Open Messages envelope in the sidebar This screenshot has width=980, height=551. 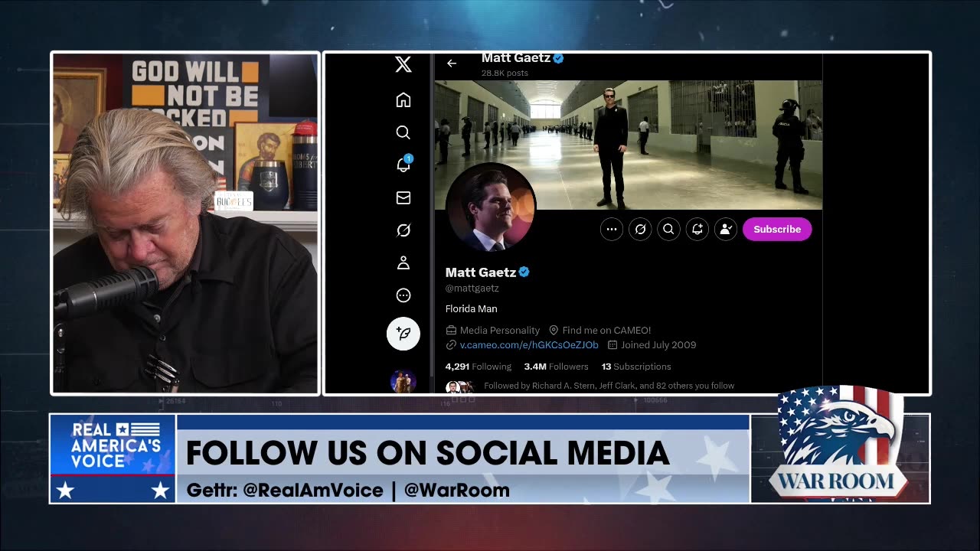pos(403,198)
